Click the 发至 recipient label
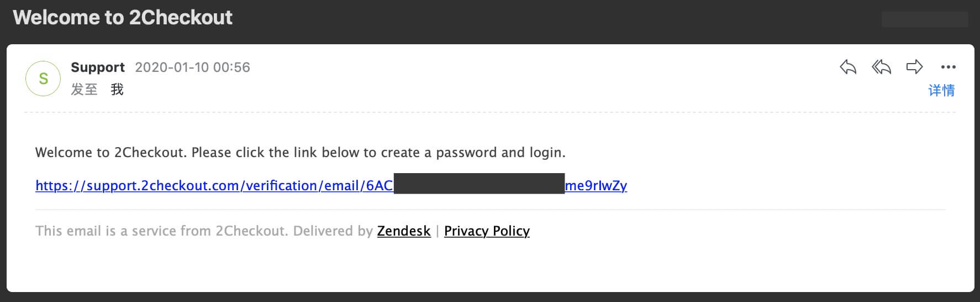The height and width of the screenshot is (302, 980). click(x=84, y=90)
